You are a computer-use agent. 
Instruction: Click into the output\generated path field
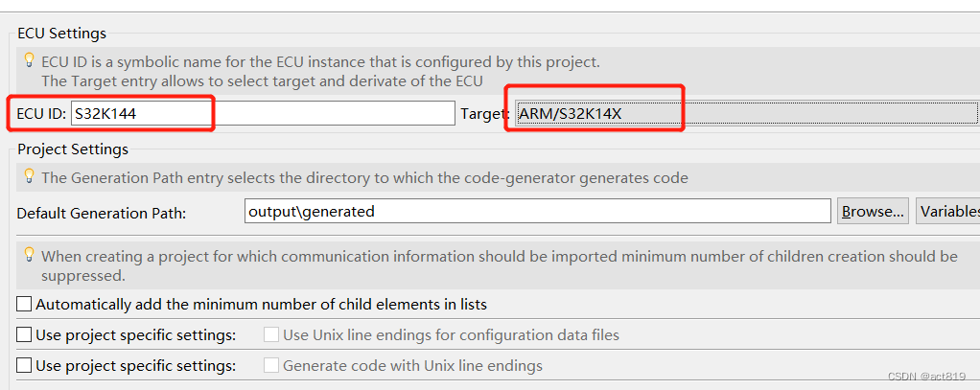point(537,211)
